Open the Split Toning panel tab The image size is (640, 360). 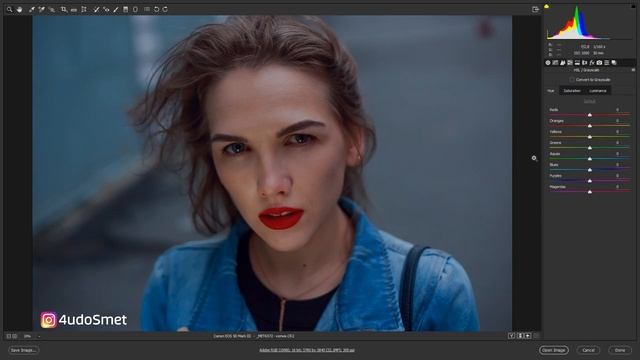(x=578, y=62)
